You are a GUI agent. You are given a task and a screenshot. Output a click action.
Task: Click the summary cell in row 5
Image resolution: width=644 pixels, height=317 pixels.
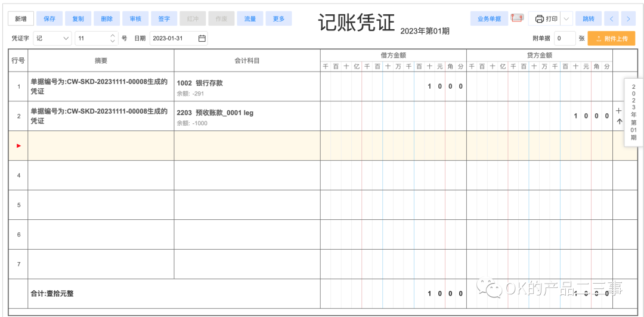(101, 205)
